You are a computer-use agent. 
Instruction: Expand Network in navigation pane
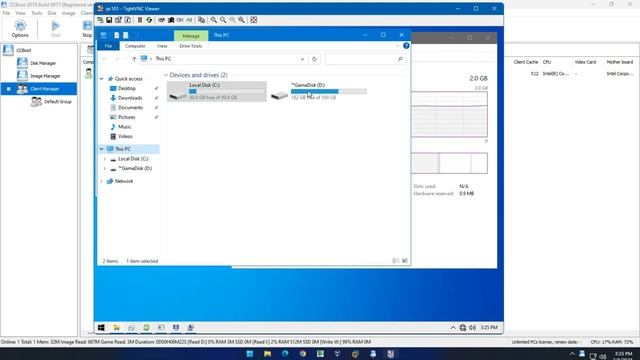(102, 181)
